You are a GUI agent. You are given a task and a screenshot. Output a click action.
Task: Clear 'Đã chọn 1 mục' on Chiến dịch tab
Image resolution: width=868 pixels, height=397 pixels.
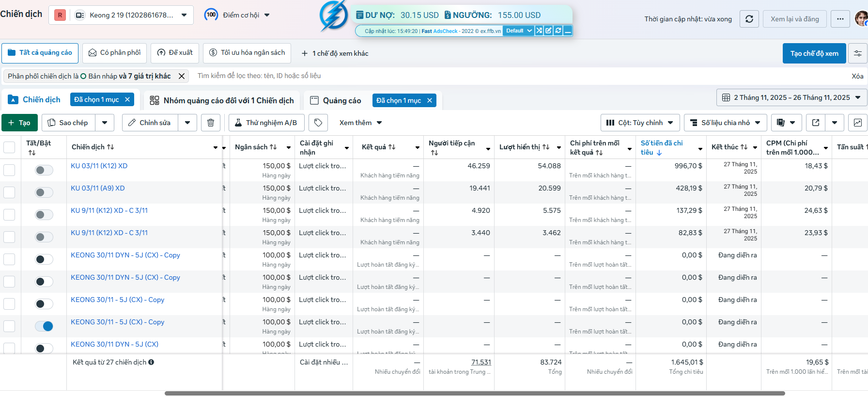click(127, 99)
